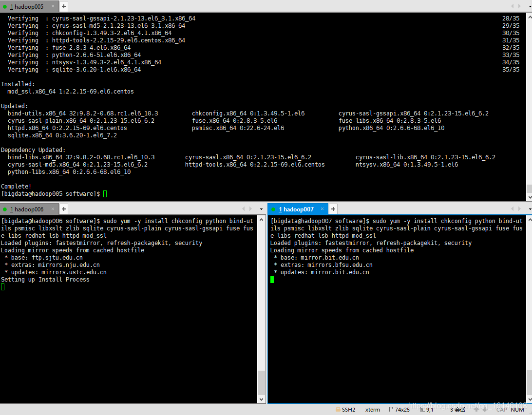Click 'Setting up Install Process' in hadoop006
The width and height of the screenshot is (532, 415).
click(x=45, y=280)
